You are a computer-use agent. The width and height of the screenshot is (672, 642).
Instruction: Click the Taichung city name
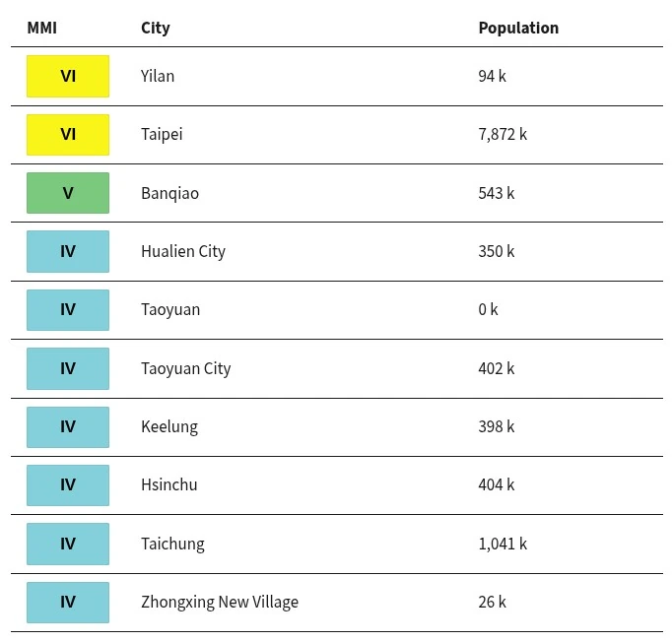pos(172,544)
